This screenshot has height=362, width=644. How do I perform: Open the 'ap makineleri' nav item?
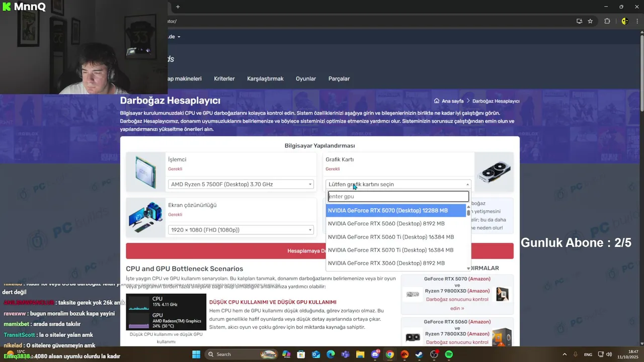point(185,79)
